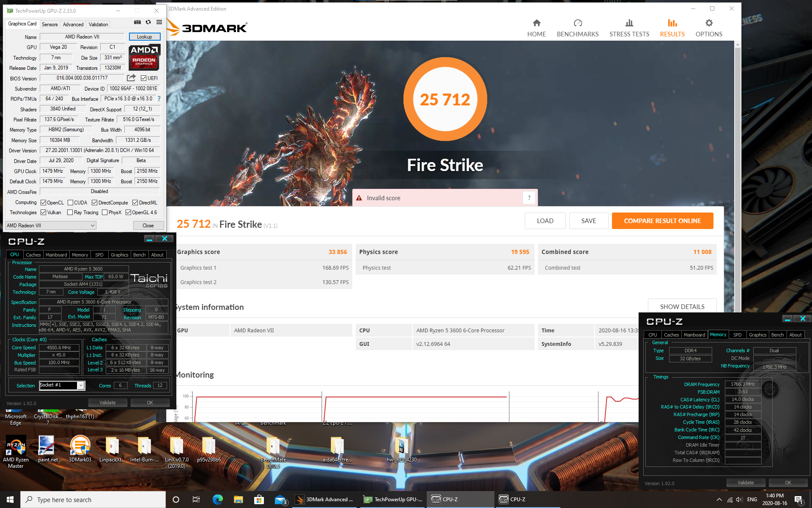Toggle the PhysX checkbox
Screen dimensions: 812x508
(104, 213)
